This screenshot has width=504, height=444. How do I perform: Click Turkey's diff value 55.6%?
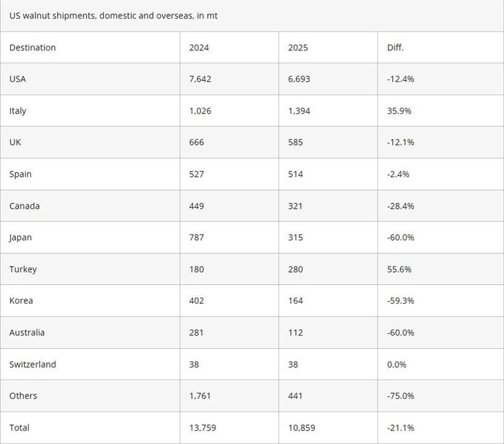pyautogui.click(x=399, y=269)
